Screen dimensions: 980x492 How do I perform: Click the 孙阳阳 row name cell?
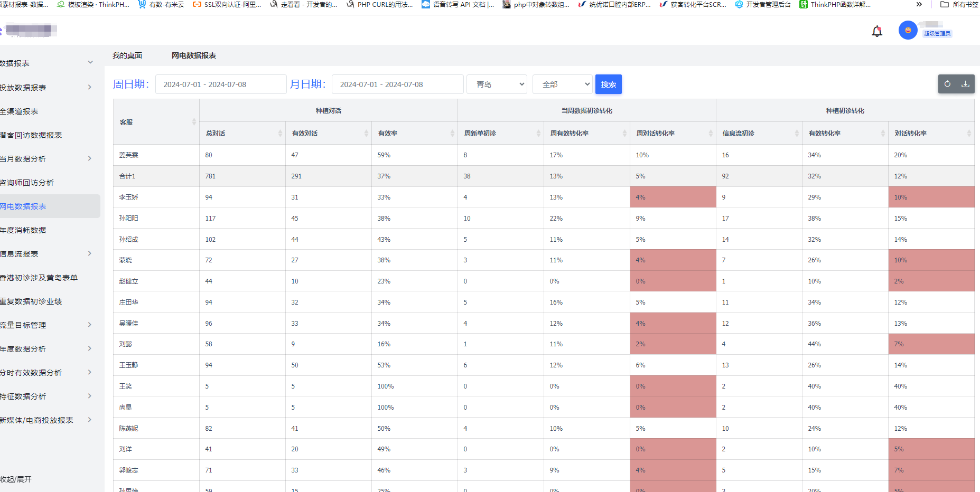coord(156,219)
